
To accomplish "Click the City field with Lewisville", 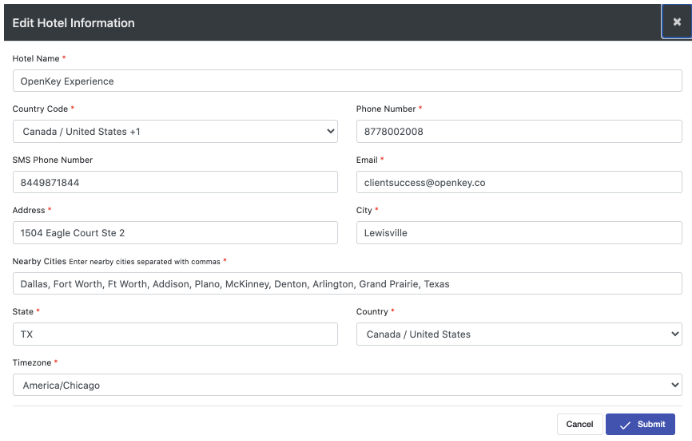I will point(519,233).
